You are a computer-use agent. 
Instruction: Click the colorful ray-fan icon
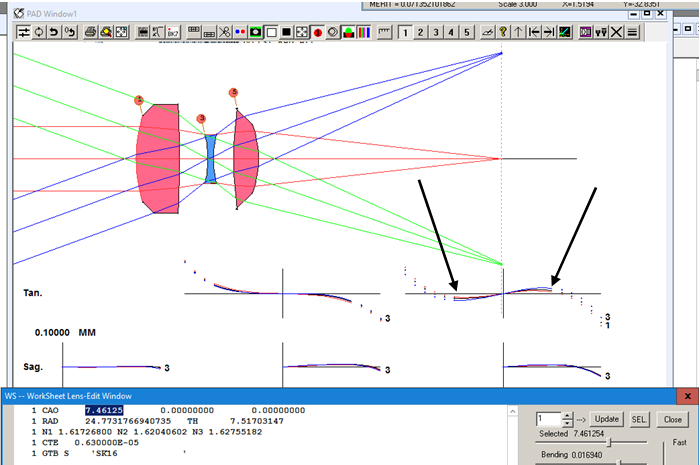[565, 32]
